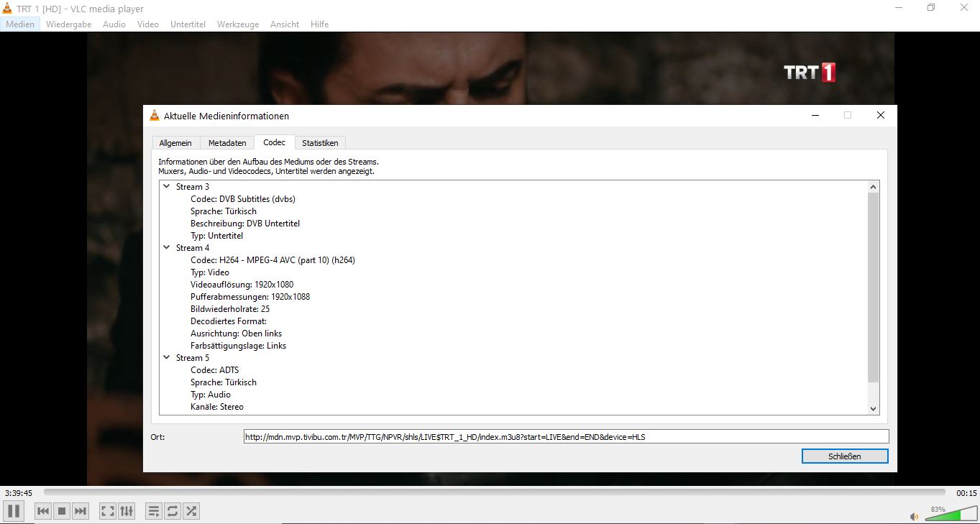This screenshot has height=524, width=980.
Task: Click the playback seek bar
Action: [x=494, y=492]
